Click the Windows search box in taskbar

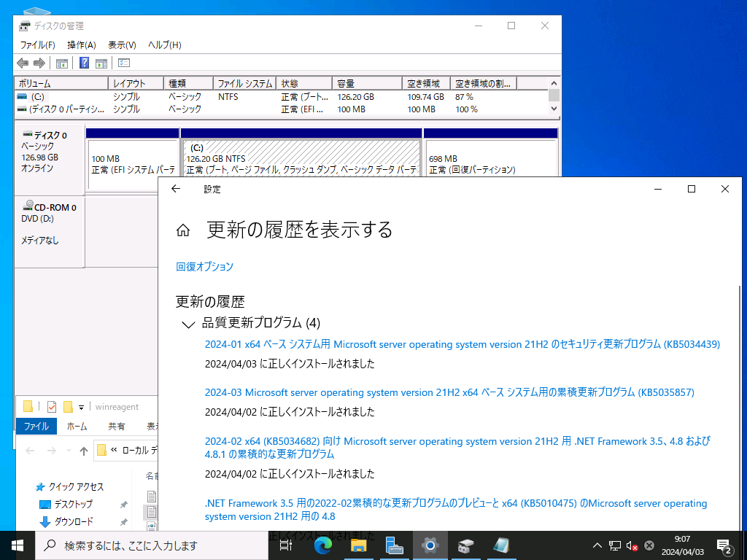pyautogui.click(x=153, y=545)
